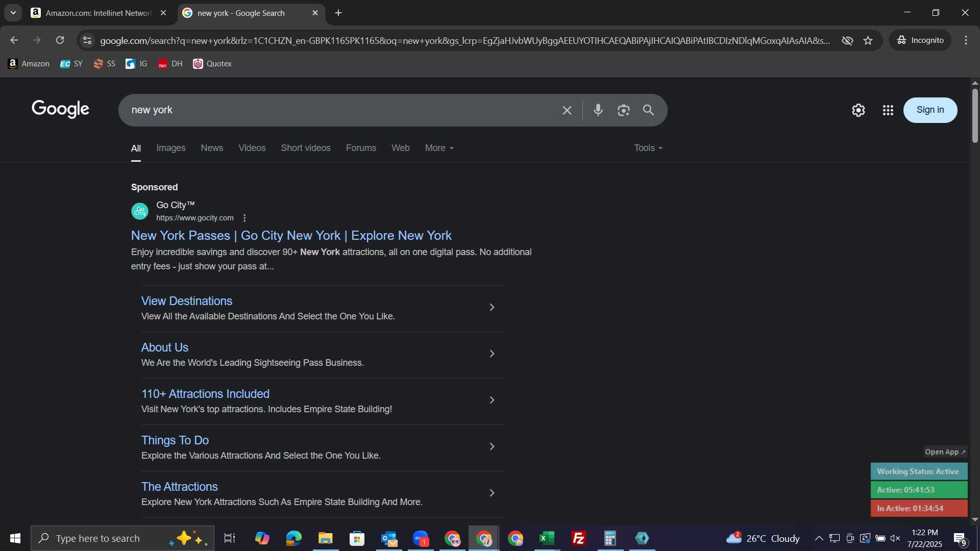Open Windows Start menu
Viewport: 980px width, 551px height.
(15, 538)
